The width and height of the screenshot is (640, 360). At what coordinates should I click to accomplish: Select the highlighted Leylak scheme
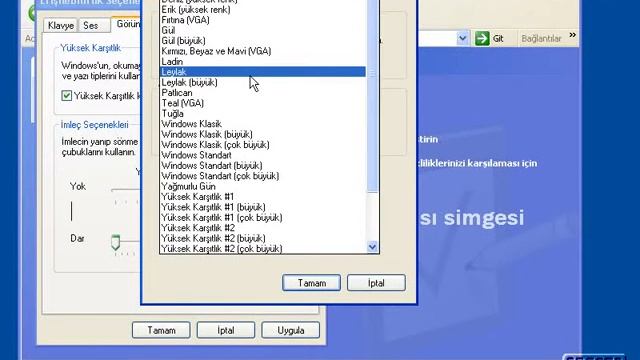pos(263,72)
